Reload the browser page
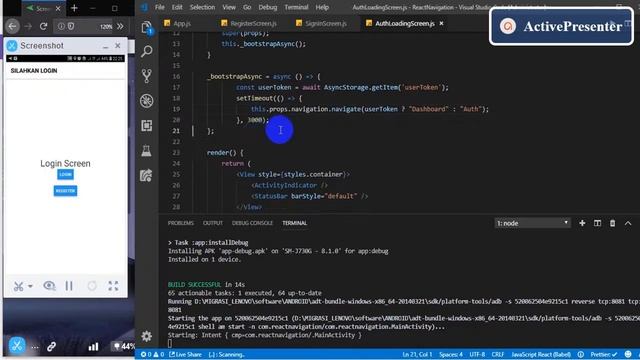 pos(43,27)
